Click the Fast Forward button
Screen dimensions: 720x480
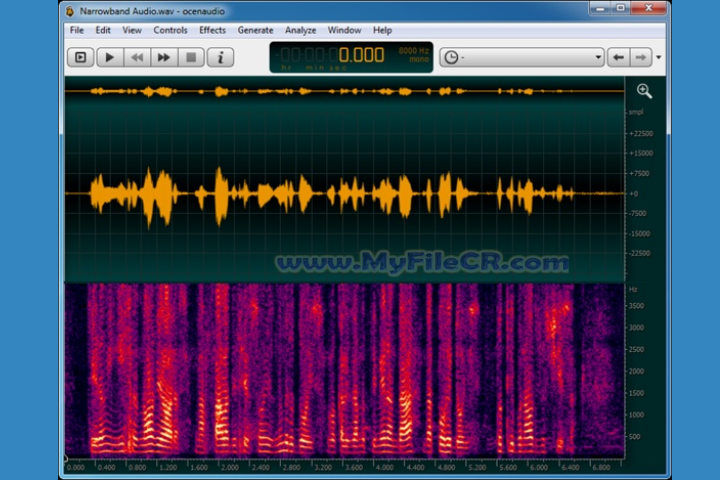pos(164,57)
